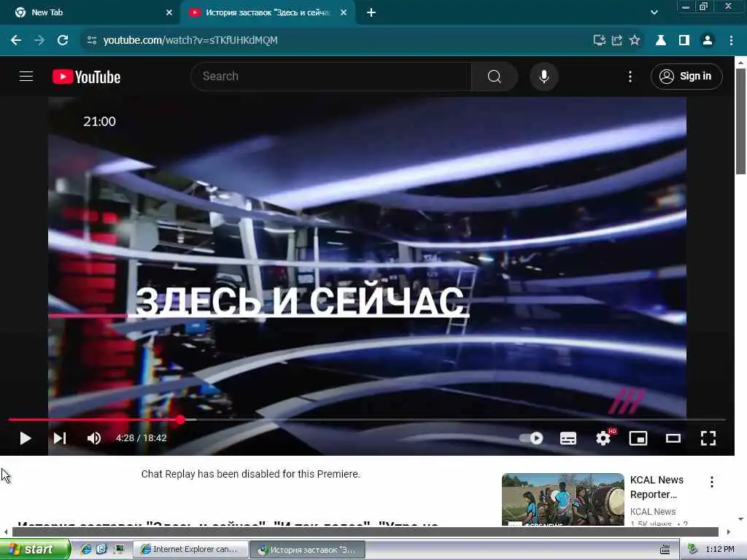The height and width of the screenshot is (560, 747).
Task: Select the История заставок YouTube tab
Action: (267, 12)
